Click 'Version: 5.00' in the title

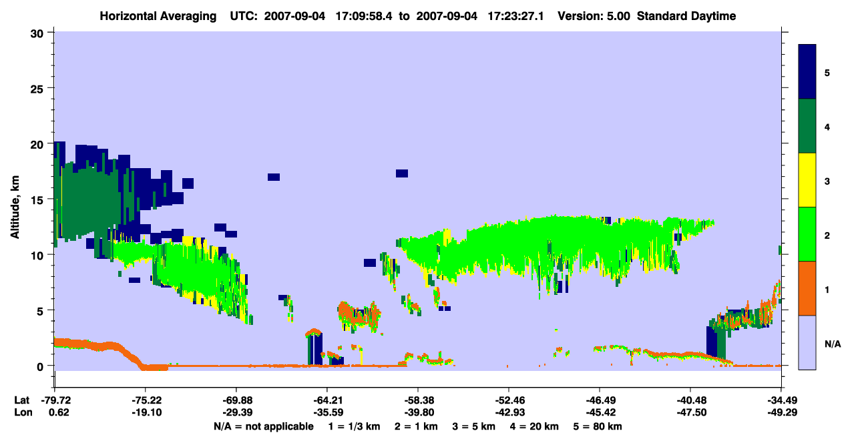tap(594, 16)
